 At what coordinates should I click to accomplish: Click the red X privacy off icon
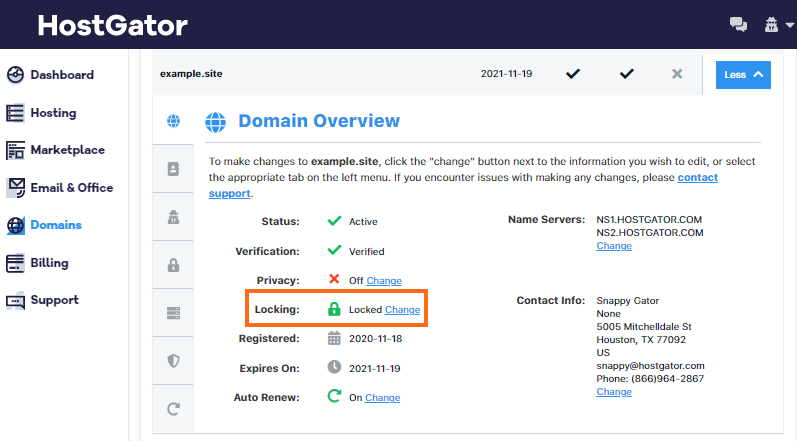334,279
